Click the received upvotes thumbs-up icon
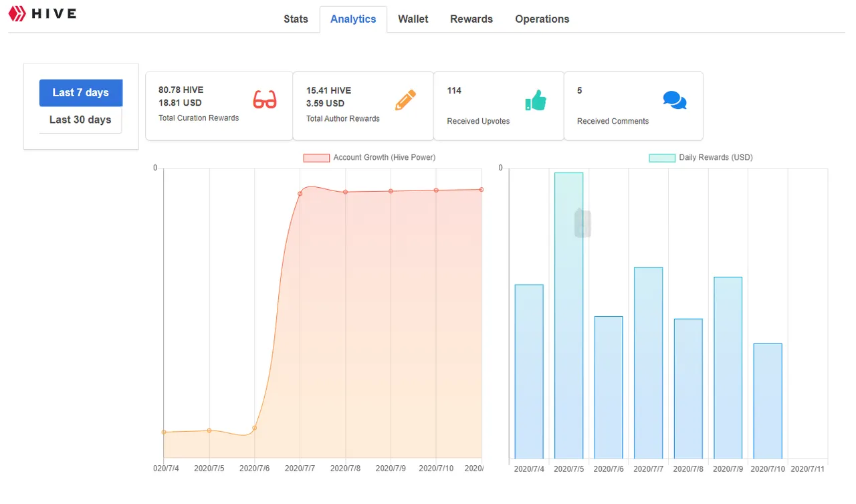The height and width of the screenshot is (504, 856). click(536, 100)
